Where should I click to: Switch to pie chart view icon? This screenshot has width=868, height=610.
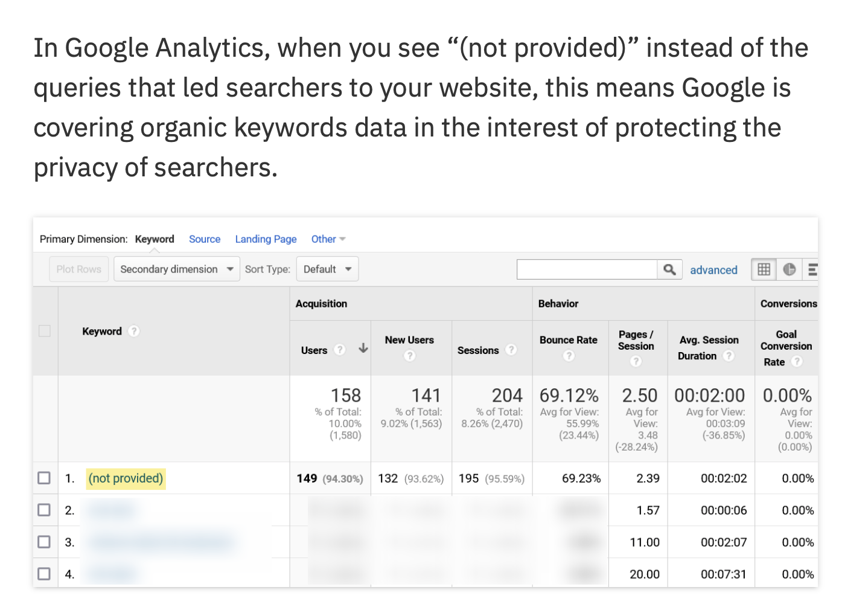pyautogui.click(x=789, y=269)
